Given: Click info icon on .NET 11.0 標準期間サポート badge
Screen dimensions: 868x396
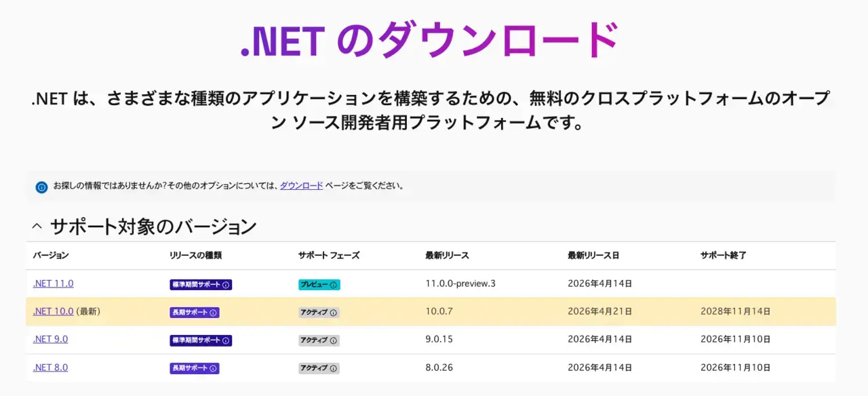Looking at the screenshot, I should 226,285.
